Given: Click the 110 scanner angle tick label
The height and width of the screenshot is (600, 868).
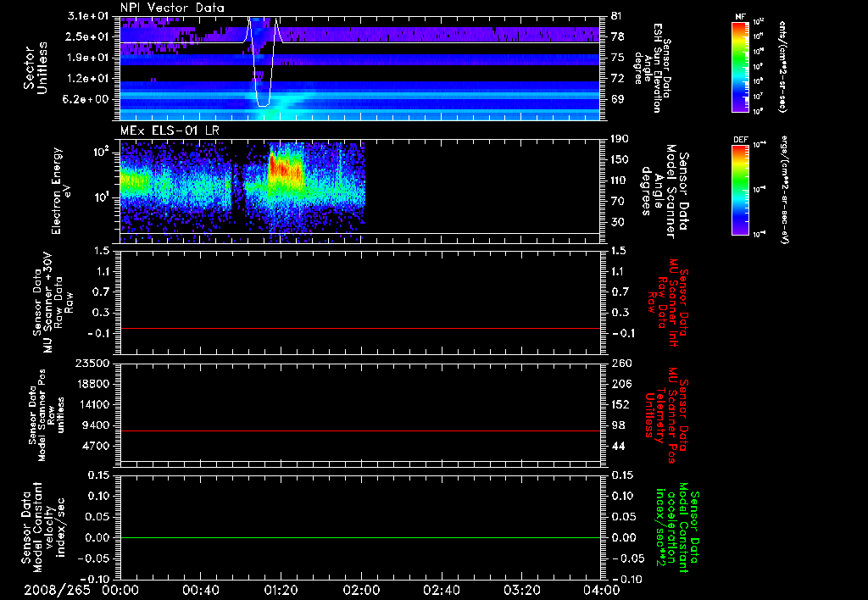Looking at the screenshot, I should tap(620, 181).
